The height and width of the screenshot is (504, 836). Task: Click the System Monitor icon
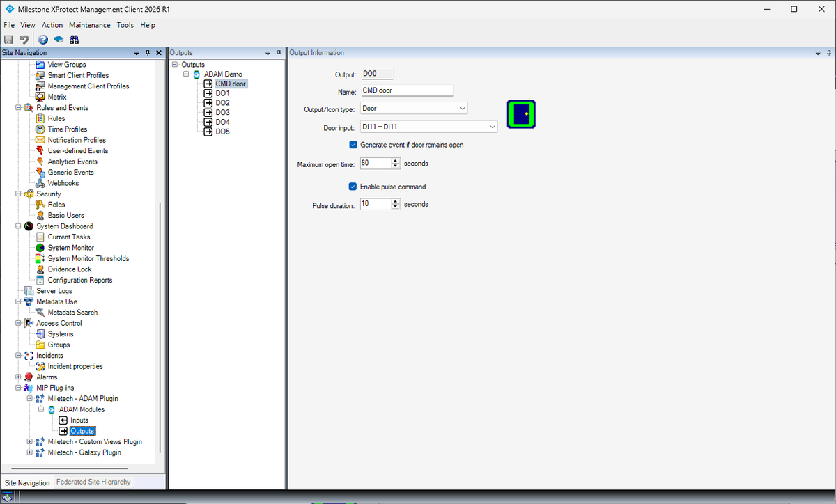point(40,248)
